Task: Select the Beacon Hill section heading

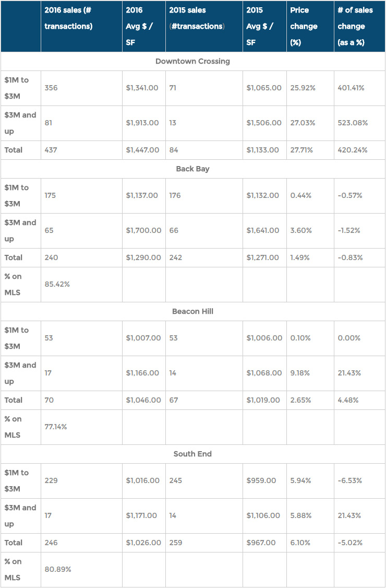Action: (192, 311)
